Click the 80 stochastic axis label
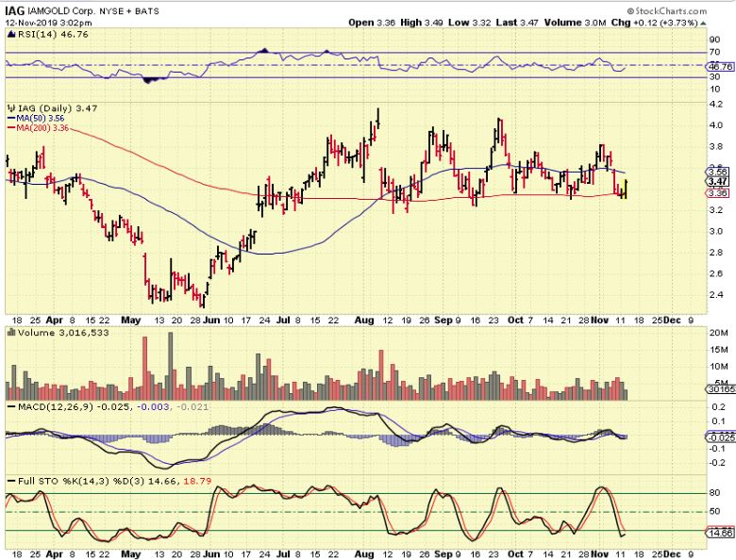The height and width of the screenshot is (560, 736). coord(715,493)
